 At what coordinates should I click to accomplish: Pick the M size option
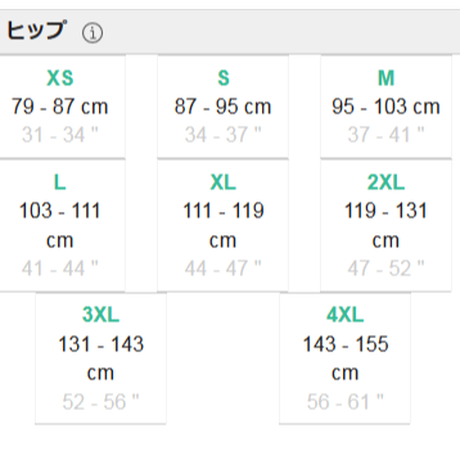(386, 78)
